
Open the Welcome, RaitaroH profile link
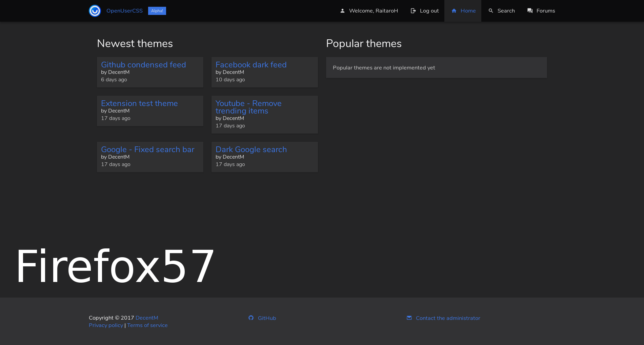[x=374, y=11]
